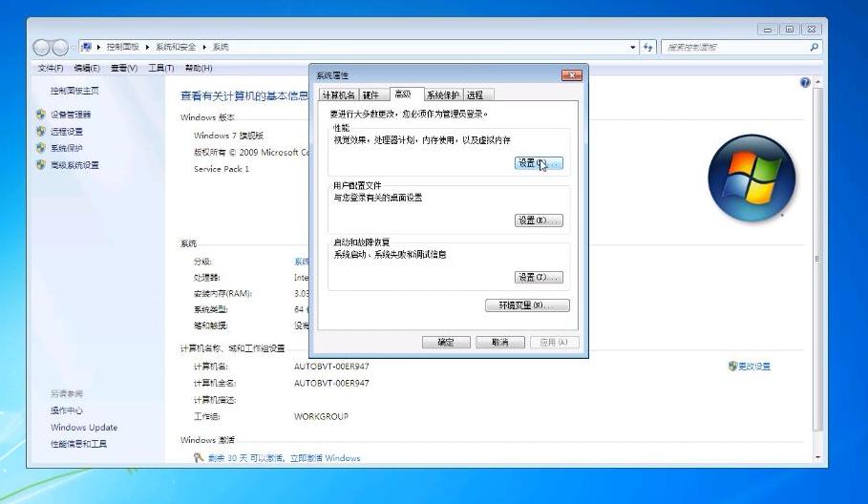Click the computer icon in address bar

coord(86,47)
